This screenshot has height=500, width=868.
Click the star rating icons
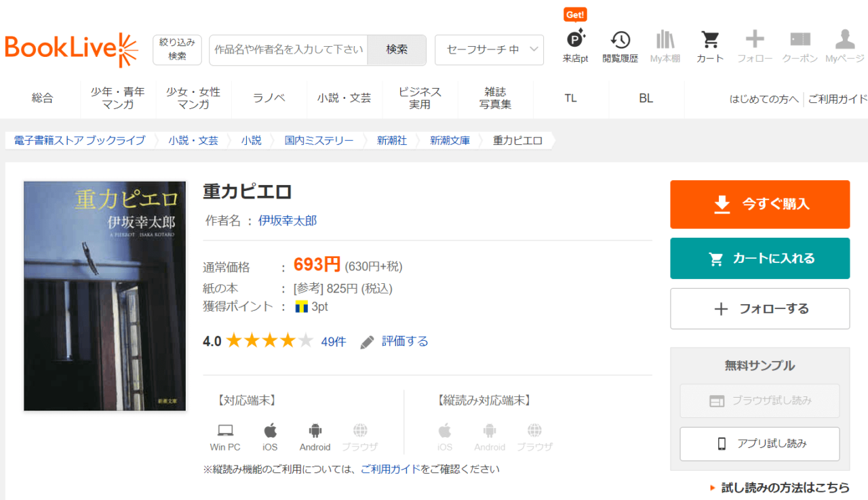coord(270,341)
